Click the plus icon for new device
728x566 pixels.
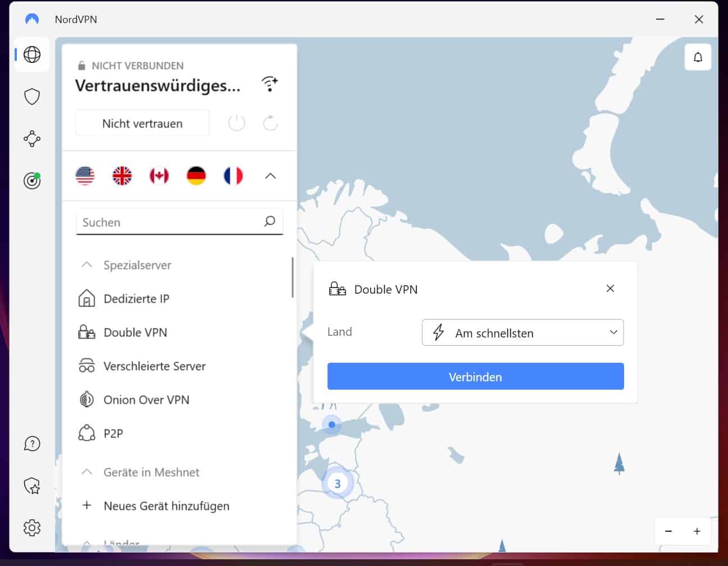coord(87,505)
